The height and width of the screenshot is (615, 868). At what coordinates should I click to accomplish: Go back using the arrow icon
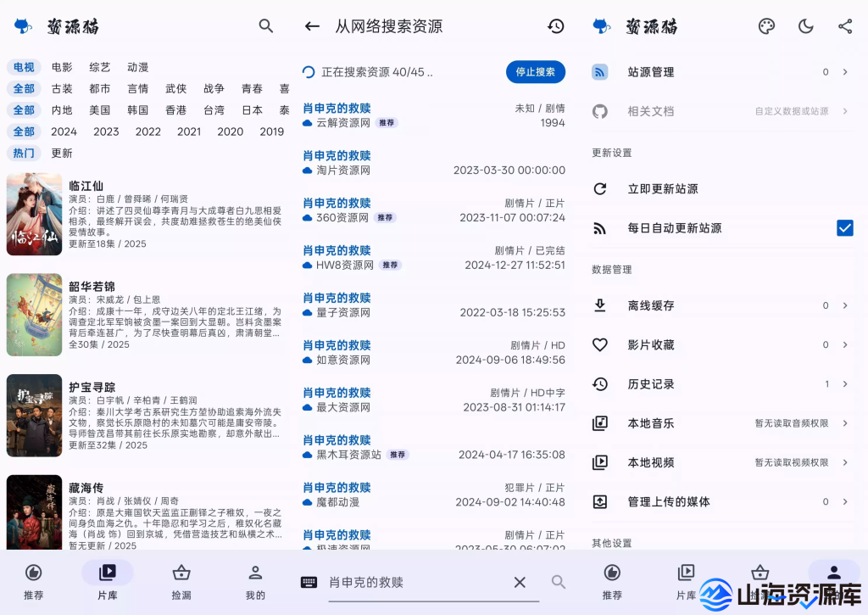click(311, 26)
